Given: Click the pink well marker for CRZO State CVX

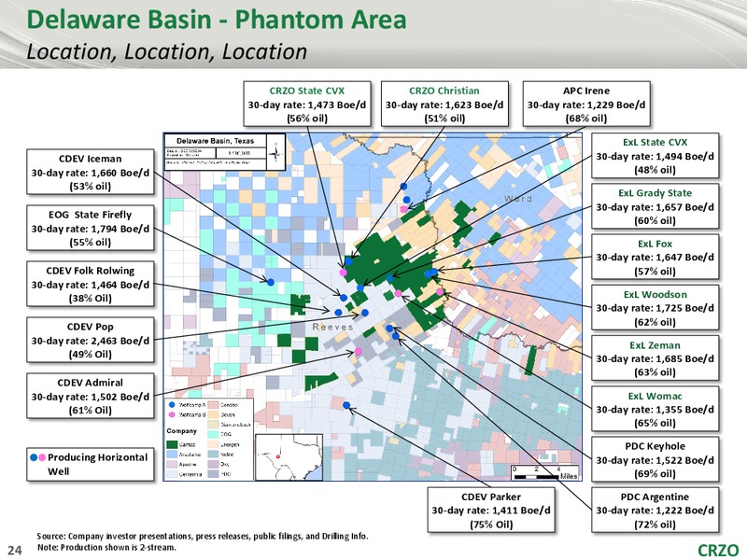Looking at the screenshot, I should (343, 273).
